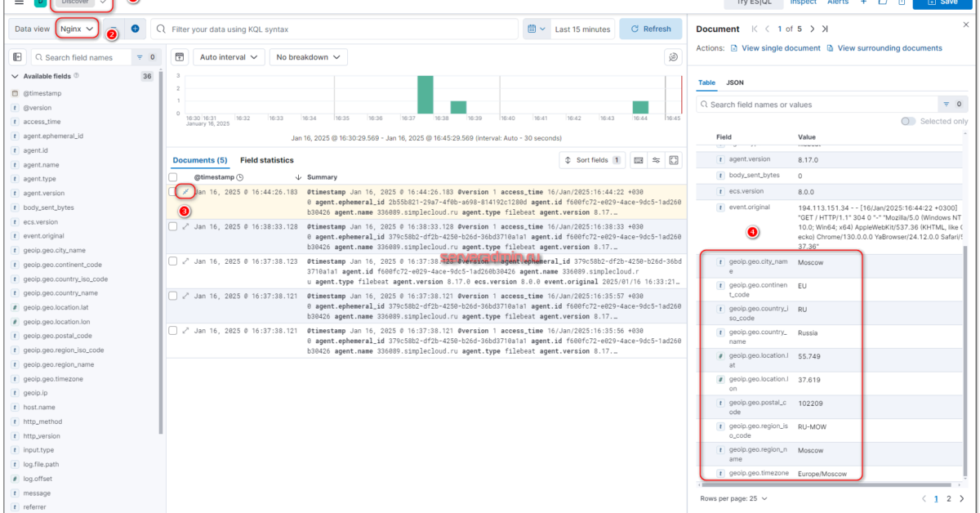The width and height of the screenshot is (980, 513).
Task: Switch to Field statistics tab
Action: click(266, 160)
